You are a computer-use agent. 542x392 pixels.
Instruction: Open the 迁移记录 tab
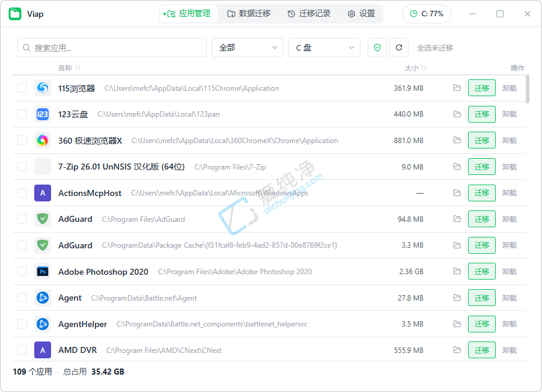point(309,14)
